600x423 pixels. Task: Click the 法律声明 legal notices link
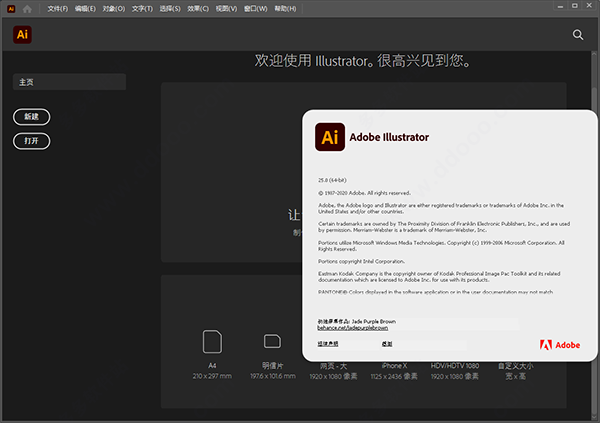click(328, 344)
